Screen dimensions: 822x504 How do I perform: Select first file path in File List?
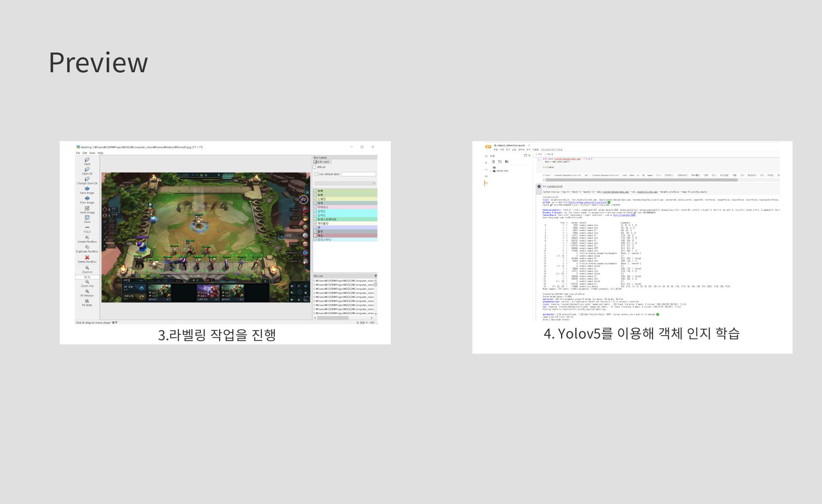pyautogui.click(x=343, y=281)
